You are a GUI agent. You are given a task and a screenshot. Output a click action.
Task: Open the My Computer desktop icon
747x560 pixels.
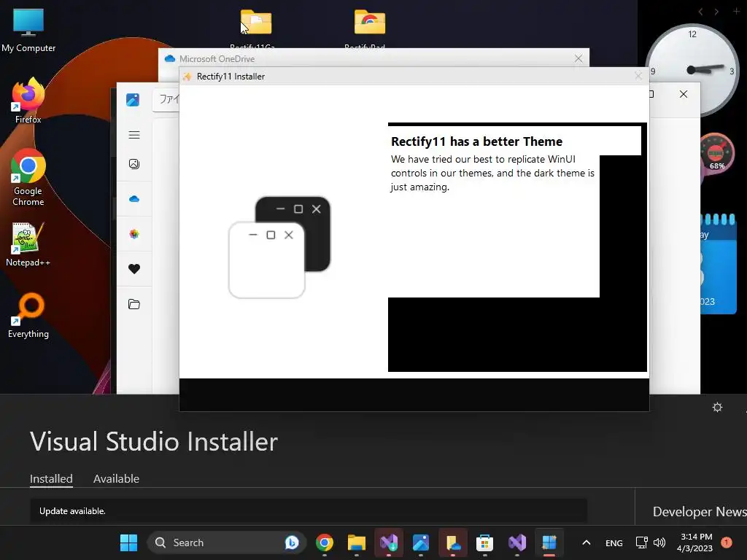click(28, 29)
